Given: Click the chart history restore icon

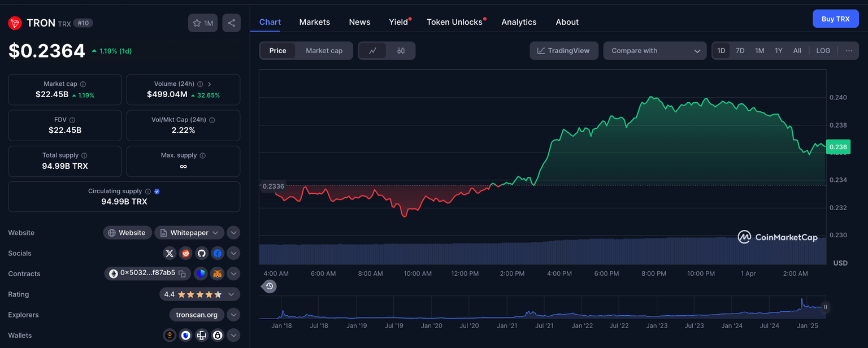Looking at the screenshot, I should pyautogui.click(x=270, y=286).
